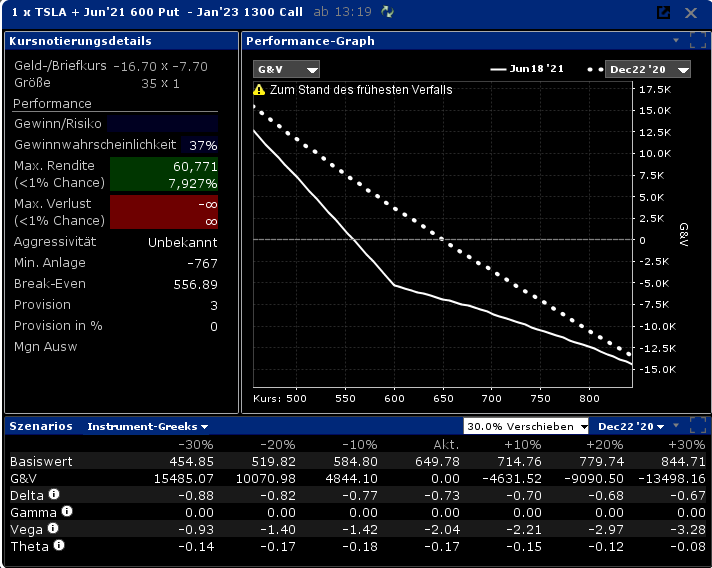Click the Delta info icon
This screenshot has width=712, height=568.
tap(54, 494)
